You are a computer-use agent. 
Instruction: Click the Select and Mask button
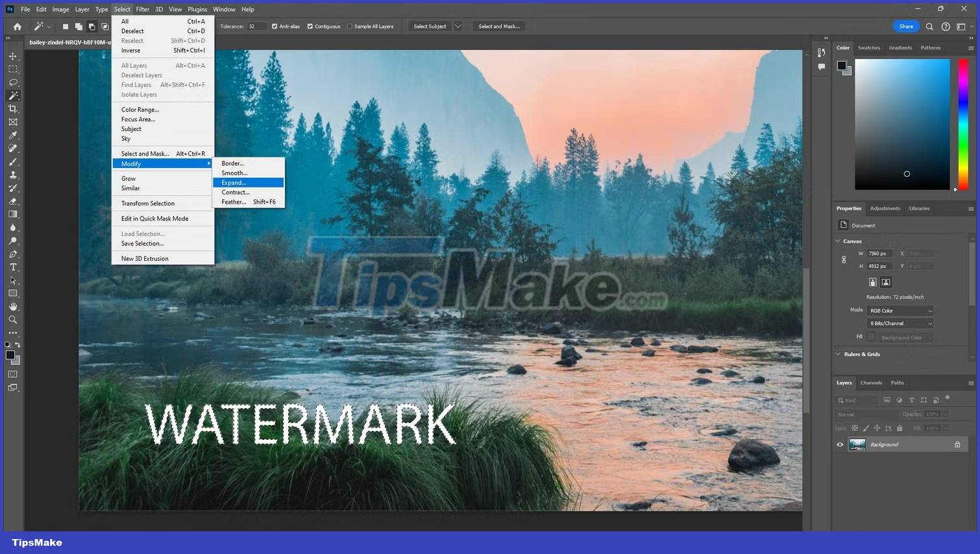point(498,26)
